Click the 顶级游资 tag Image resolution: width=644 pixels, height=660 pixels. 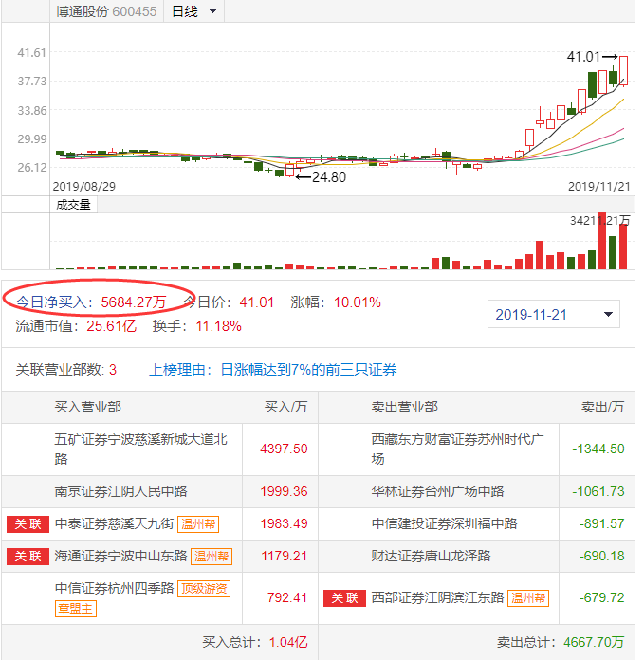(x=204, y=588)
